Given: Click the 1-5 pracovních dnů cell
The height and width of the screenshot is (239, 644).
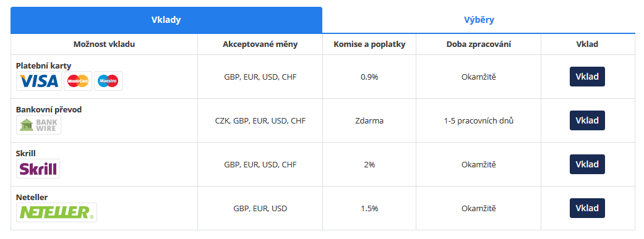Looking at the screenshot, I should tap(478, 121).
